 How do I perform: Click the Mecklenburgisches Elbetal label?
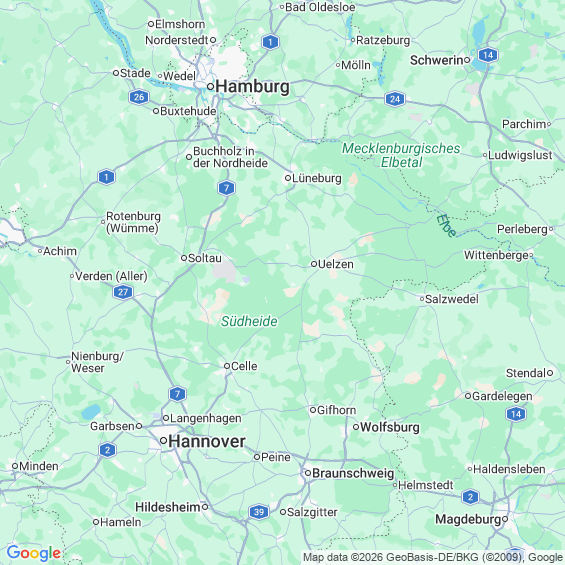click(401, 155)
